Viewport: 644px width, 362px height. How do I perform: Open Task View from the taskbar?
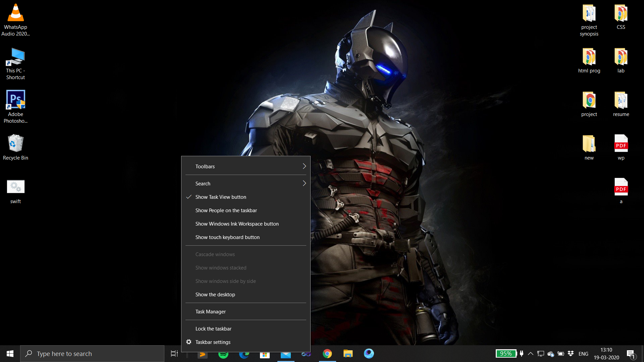coord(174,354)
